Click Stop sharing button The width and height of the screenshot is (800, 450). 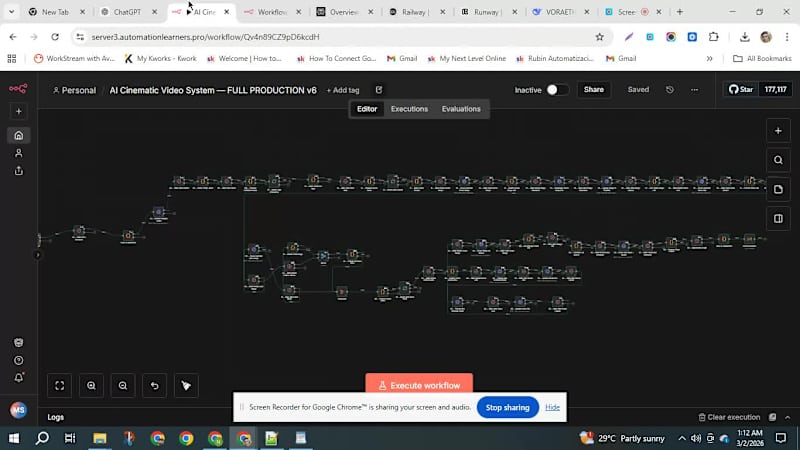(507, 407)
